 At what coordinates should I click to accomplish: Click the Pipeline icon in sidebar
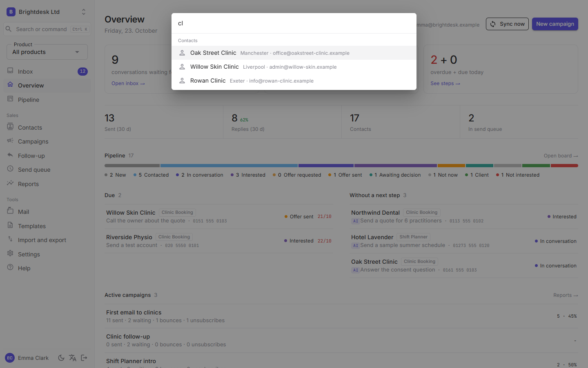(10, 99)
